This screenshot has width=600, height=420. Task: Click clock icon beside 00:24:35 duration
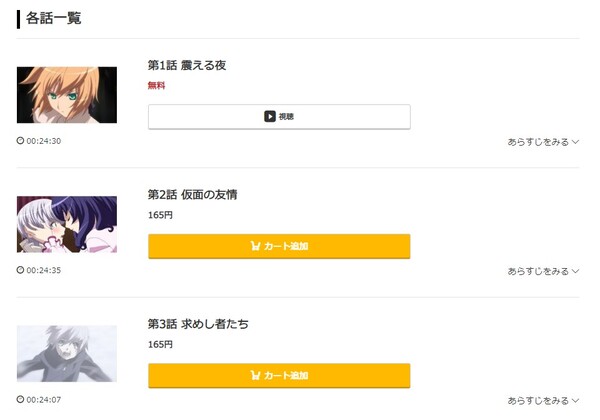(x=20, y=271)
